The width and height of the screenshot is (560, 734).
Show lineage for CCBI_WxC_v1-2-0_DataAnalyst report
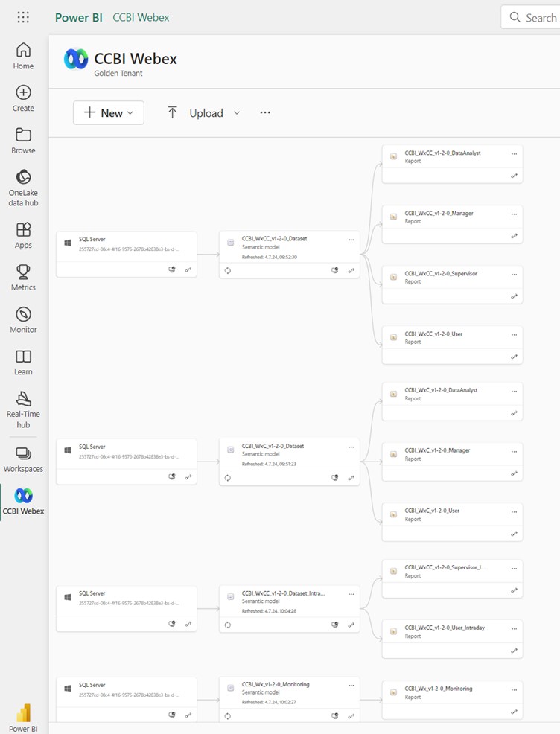pos(514,413)
